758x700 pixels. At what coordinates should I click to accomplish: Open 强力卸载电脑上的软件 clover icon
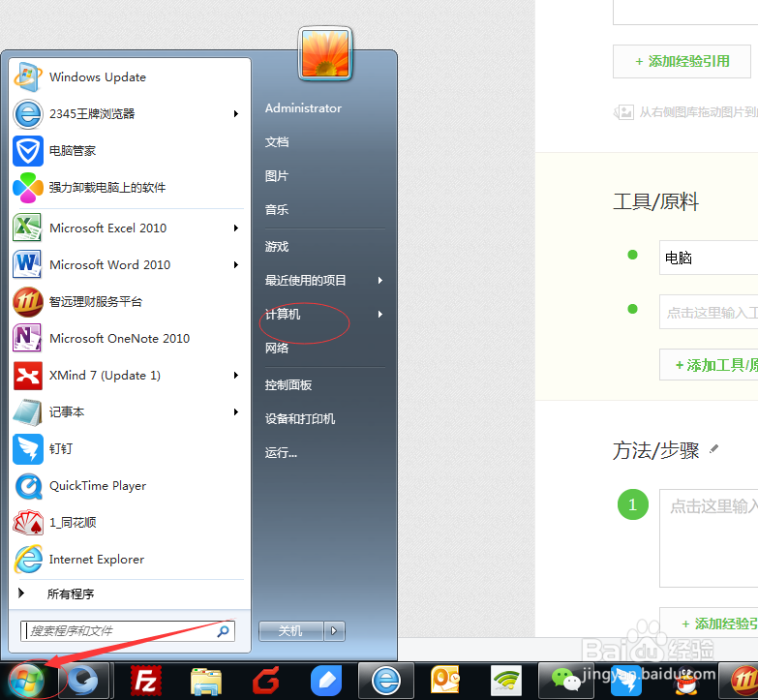[27, 188]
